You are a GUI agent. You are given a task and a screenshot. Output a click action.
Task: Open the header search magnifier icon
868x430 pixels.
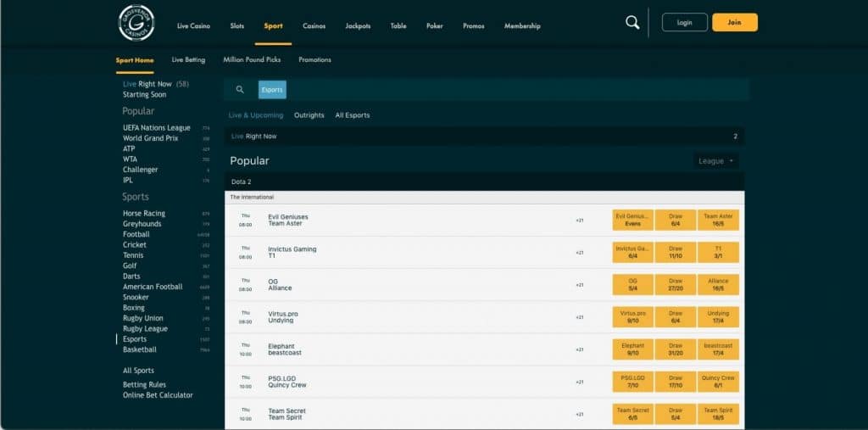click(632, 23)
